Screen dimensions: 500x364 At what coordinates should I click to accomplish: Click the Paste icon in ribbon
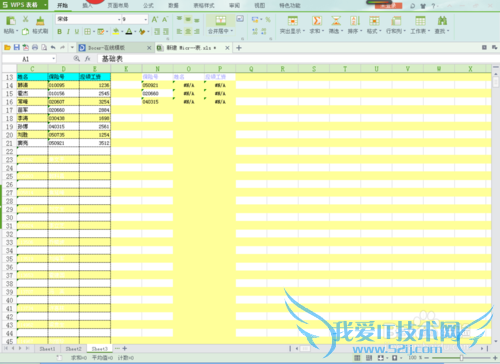(x=10, y=21)
